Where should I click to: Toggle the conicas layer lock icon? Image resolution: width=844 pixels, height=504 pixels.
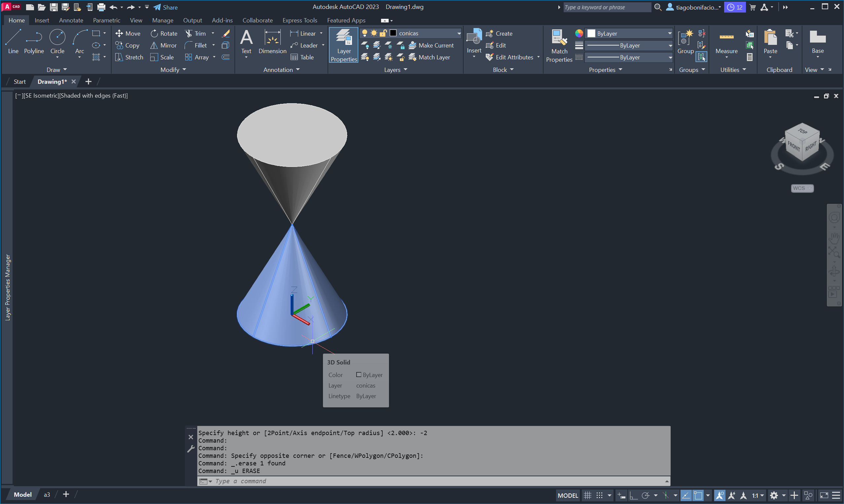click(383, 33)
